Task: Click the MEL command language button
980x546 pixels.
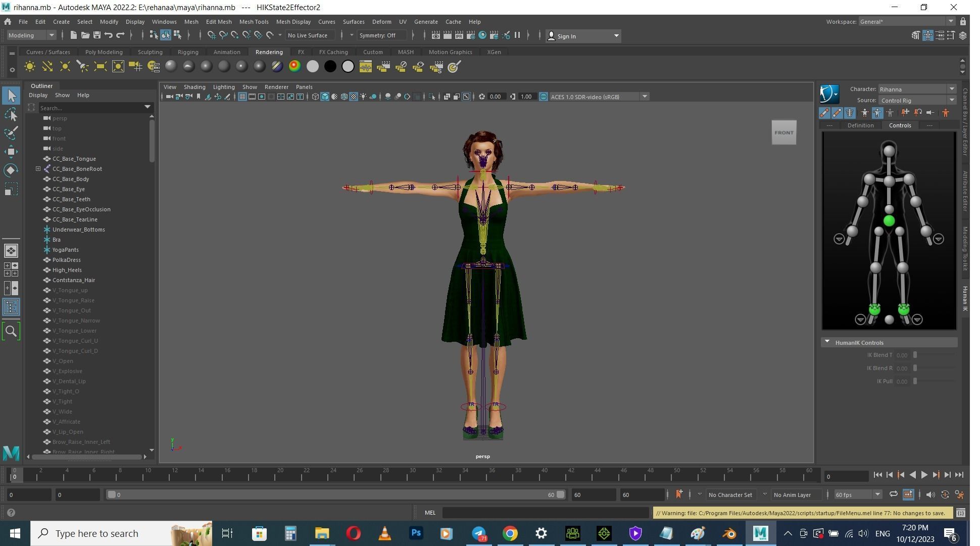Action: click(x=430, y=513)
